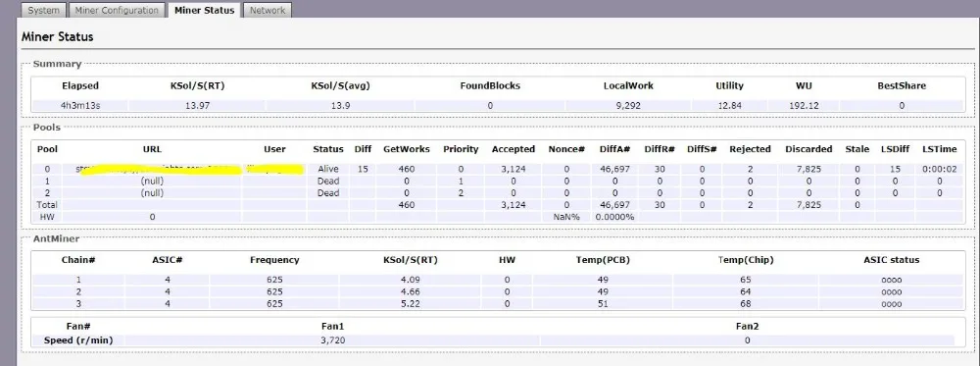Click KSol/S(RT) summary value 13.97
This screenshot has width=980, height=366.
pyautogui.click(x=197, y=106)
